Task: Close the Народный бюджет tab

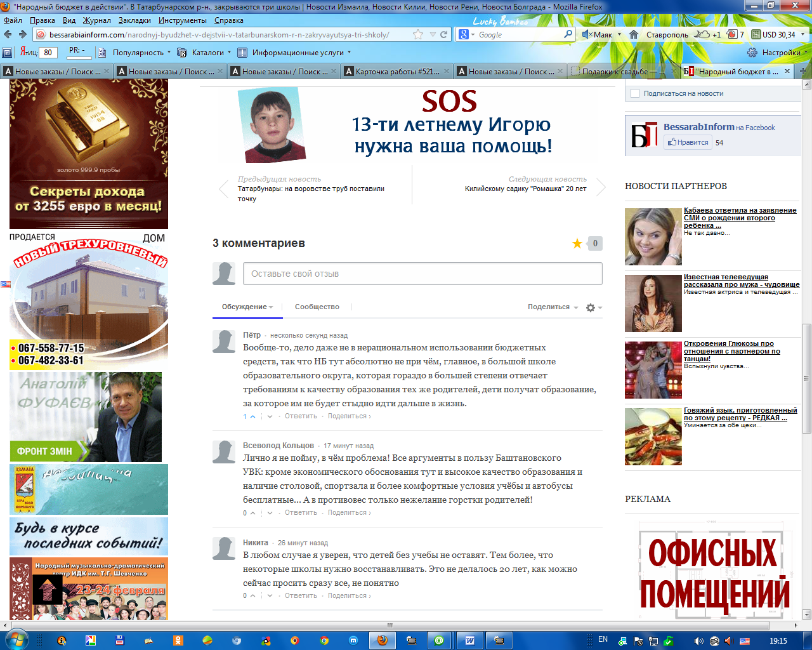Action: click(787, 71)
